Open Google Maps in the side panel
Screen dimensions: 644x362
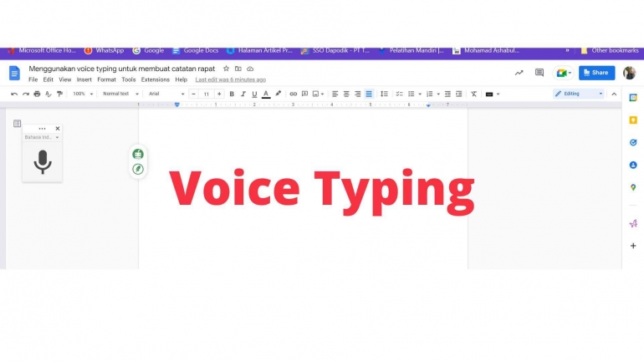[633, 187]
